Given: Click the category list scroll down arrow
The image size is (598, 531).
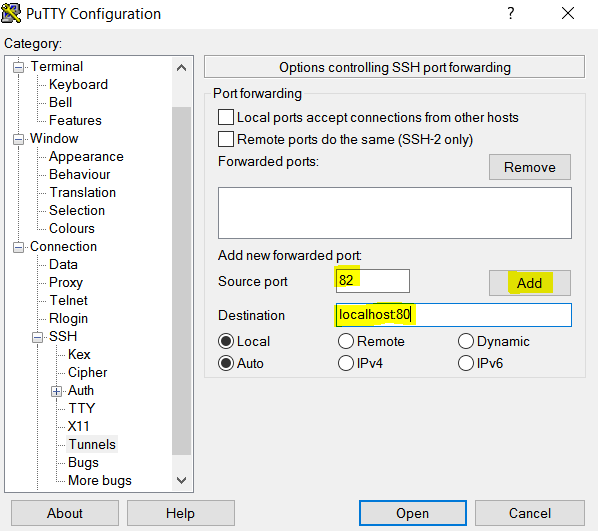Looking at the screenshot, I should (x=182, y=480).
